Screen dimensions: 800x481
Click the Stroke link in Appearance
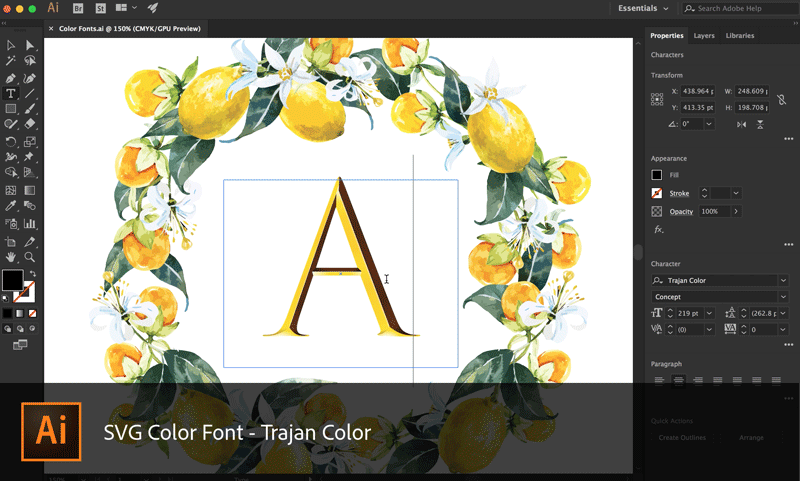pos(679,193)
